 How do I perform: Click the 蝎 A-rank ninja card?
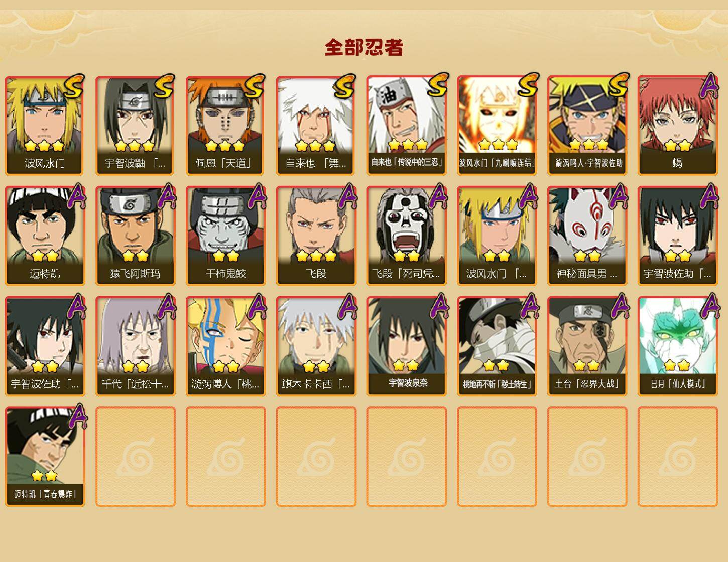click(678, 125)
